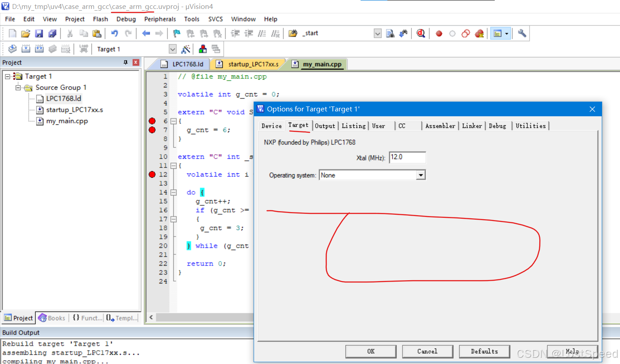Open the Target 1 selection dropdown

pos(172,49)
